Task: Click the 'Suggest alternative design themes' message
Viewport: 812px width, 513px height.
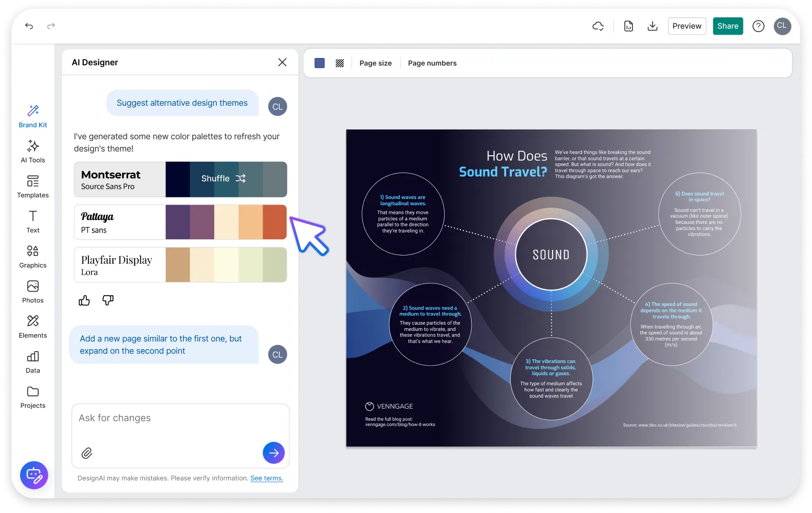Action: 182,103
